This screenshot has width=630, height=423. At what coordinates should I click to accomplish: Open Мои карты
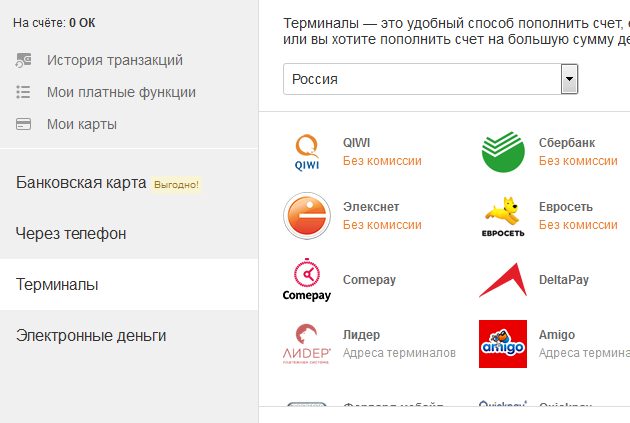point(82,124)
